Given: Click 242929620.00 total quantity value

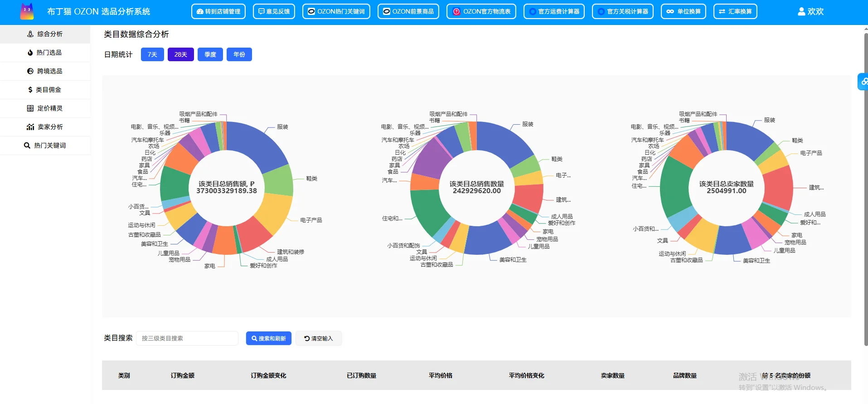Looking at the screenshot, I should (477, 191).
